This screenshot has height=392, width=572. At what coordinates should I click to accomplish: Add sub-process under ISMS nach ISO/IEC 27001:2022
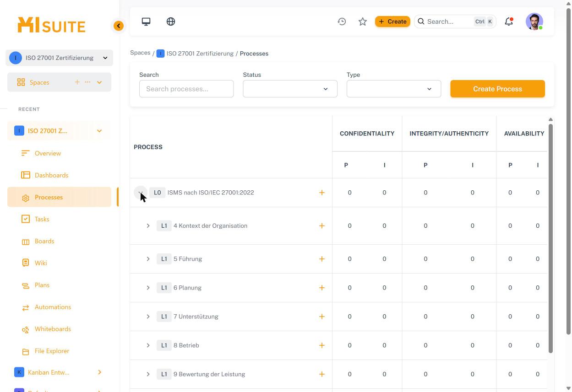coord(322,193)
